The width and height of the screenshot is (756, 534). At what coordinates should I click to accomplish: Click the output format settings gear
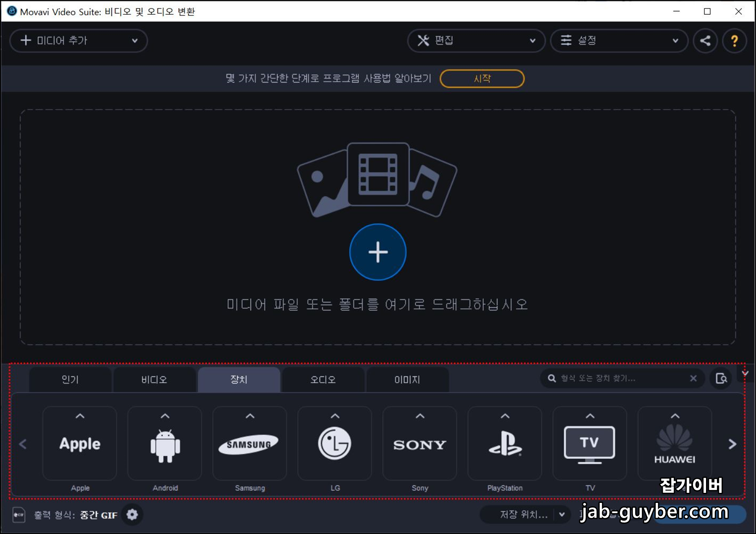[x=132, y=515]
